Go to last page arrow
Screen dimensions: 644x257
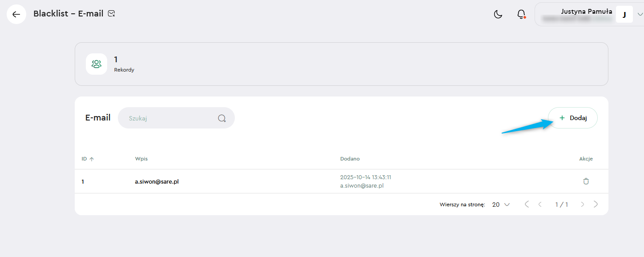click(596, 205)
